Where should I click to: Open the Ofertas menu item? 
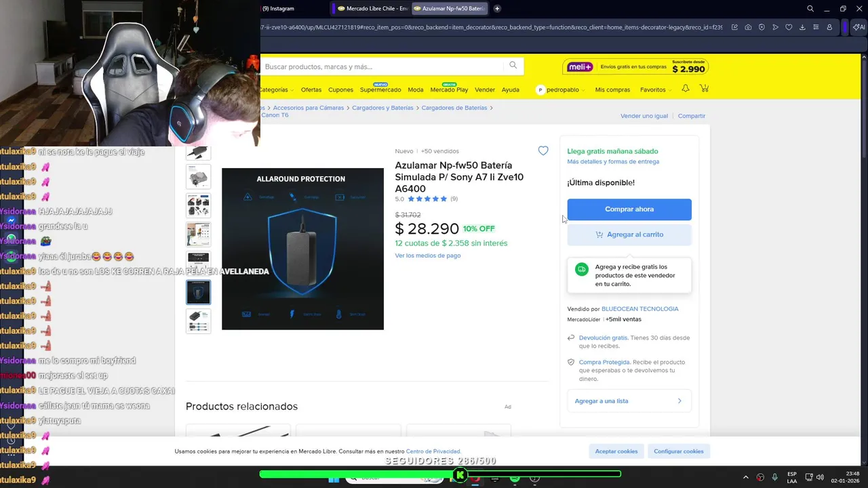click(311, 89)
